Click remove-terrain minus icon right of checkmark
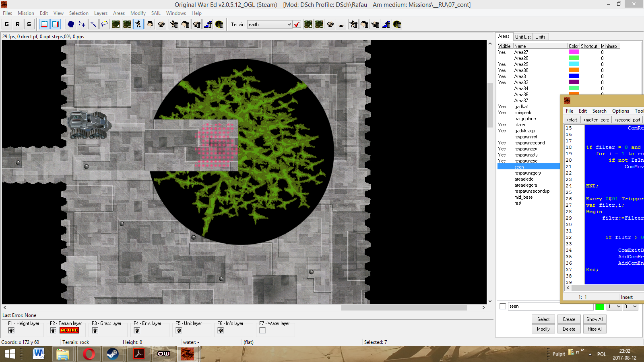 pyautogui.click(x=319, y=24)
